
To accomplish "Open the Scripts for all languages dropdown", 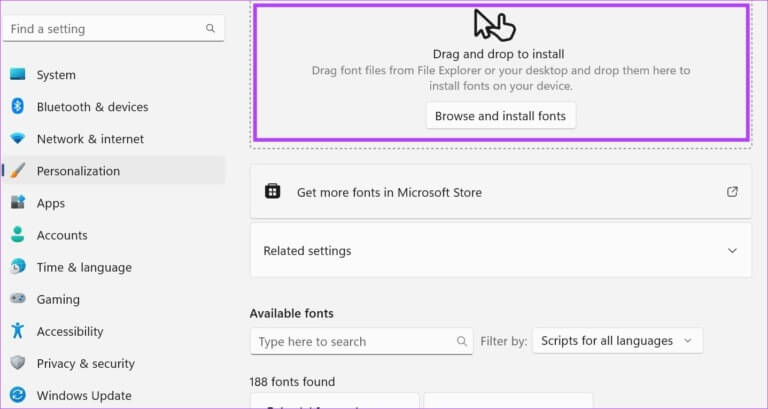I will click(x=617, y=340).
